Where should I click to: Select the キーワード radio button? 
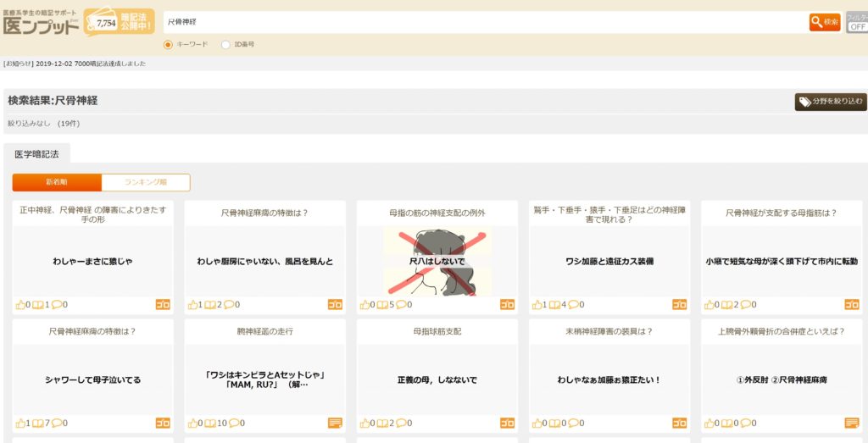coord(168,45)
